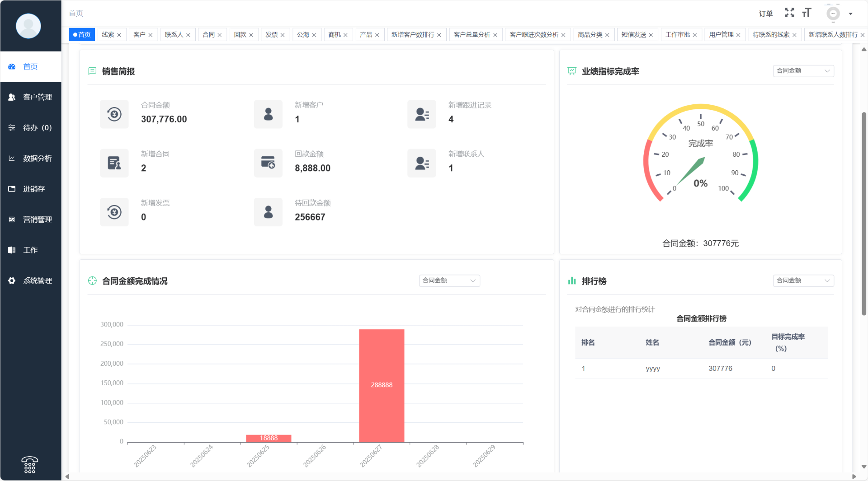Open the dial pad phone icon
The width and height of the screenshot is (868, 481).
(30, 465)
